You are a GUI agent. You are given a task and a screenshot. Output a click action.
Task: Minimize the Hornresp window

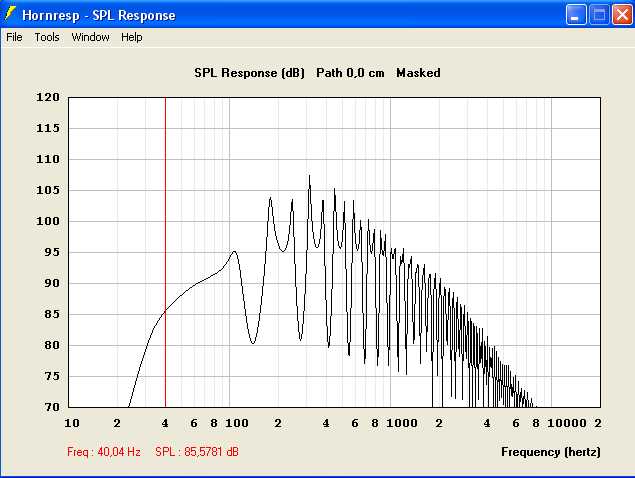click(x=575, y=15)
